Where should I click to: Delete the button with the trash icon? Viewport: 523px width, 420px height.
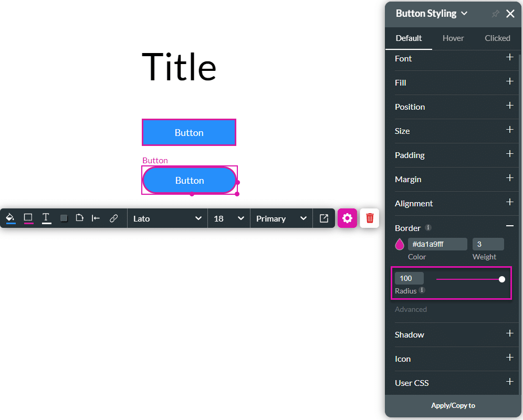tap(370, 218)
